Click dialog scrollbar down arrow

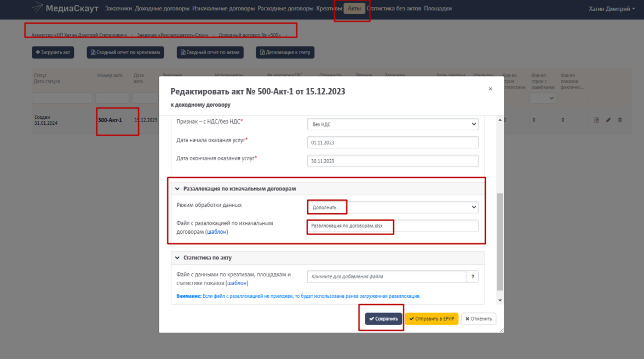pyautogui.click(x=500, y=300)
